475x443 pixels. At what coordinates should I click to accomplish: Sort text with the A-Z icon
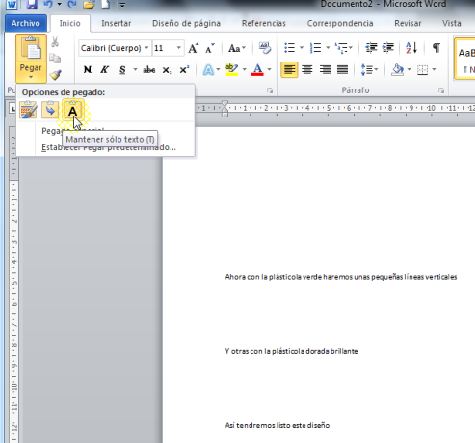pos(411,48)
